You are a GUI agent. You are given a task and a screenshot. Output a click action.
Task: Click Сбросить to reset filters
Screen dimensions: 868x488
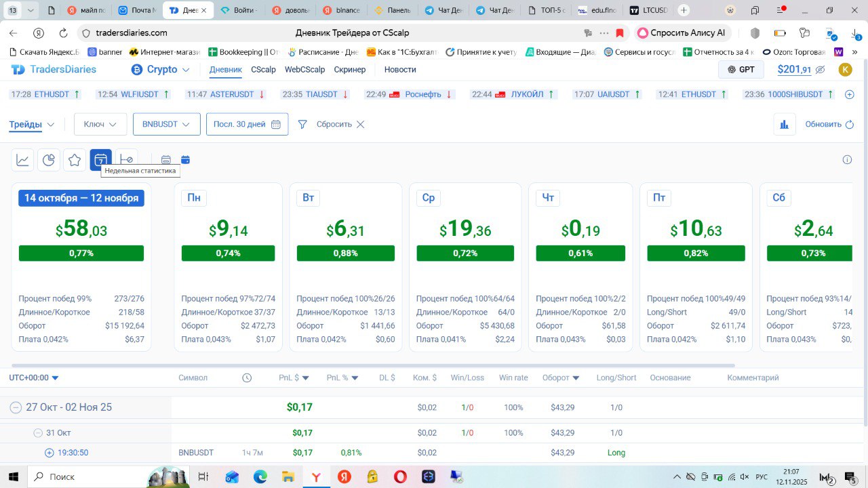click(x=340, y=124)
